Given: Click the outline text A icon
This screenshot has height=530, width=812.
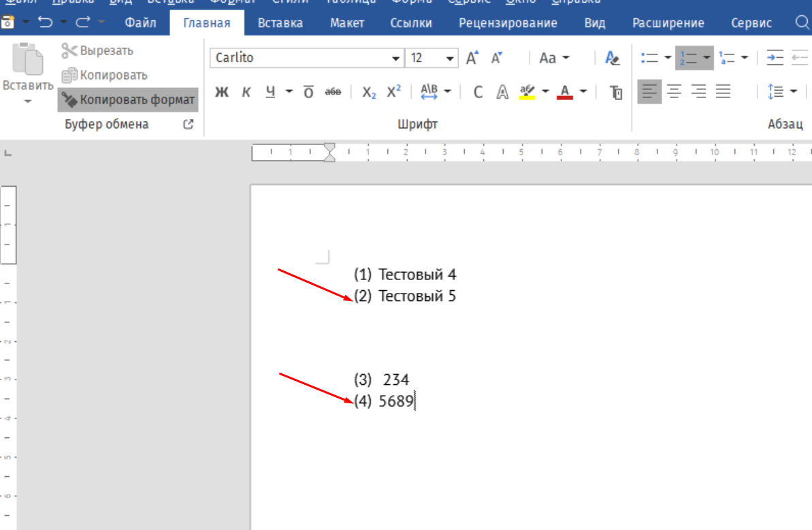Looking at the screenshot, I should pos(502,92).
